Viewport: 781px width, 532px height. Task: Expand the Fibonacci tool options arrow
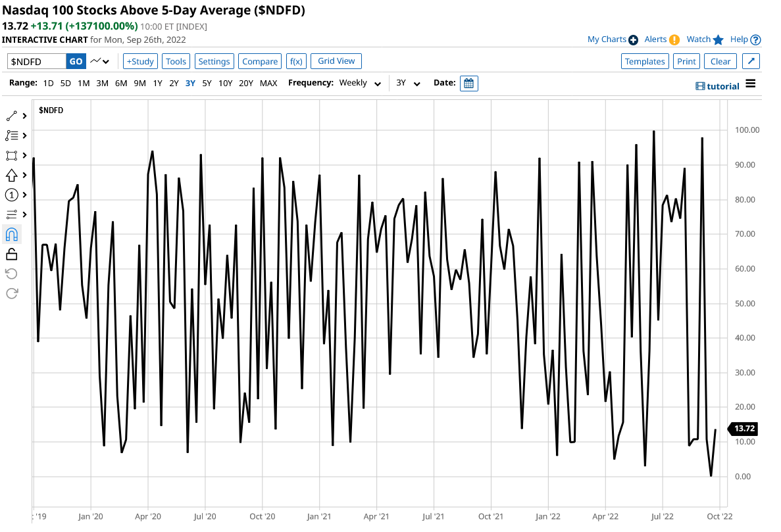(x=24, y=135)
